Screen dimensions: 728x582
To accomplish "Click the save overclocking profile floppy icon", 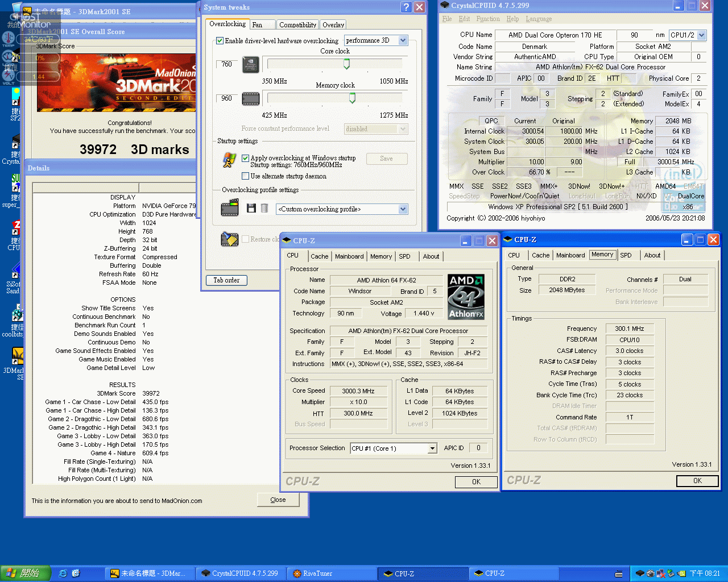I will [x=251, y=209].
